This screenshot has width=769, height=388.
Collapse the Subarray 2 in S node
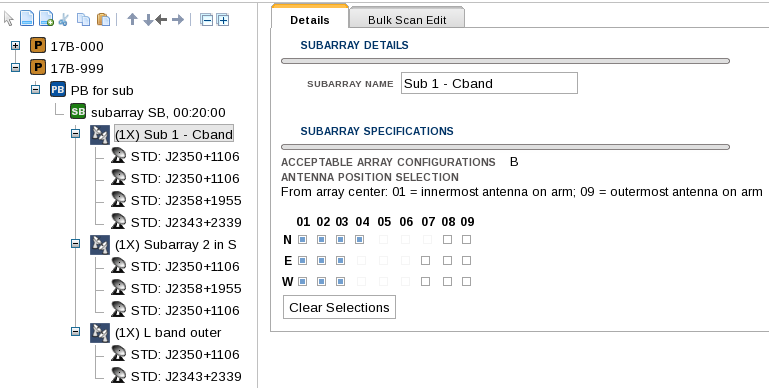pyautogui.click(x=75, y=243)
